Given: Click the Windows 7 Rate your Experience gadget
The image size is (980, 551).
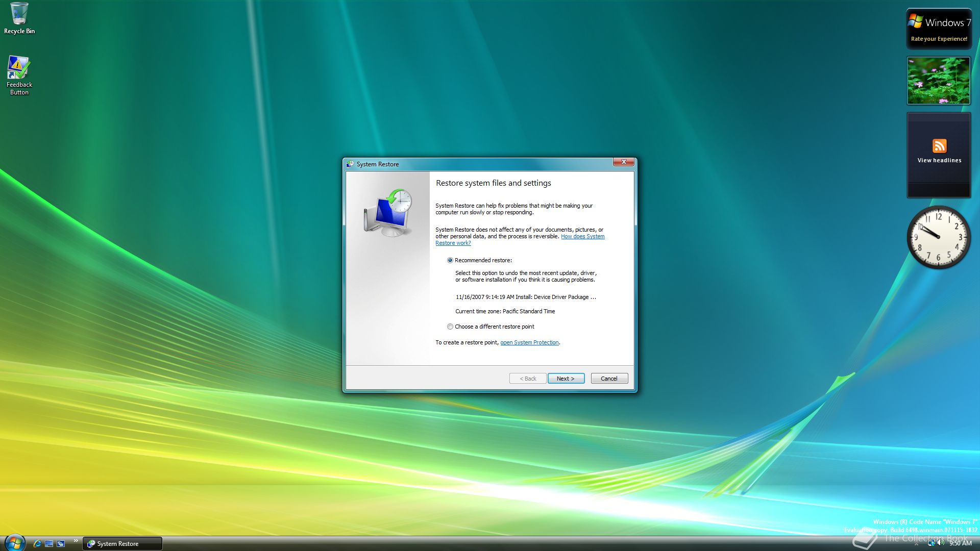Looking at the screenshot, I should point(939,29).
